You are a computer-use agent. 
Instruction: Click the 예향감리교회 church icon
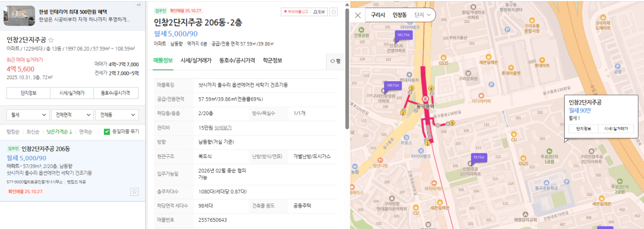coord(525,213)
